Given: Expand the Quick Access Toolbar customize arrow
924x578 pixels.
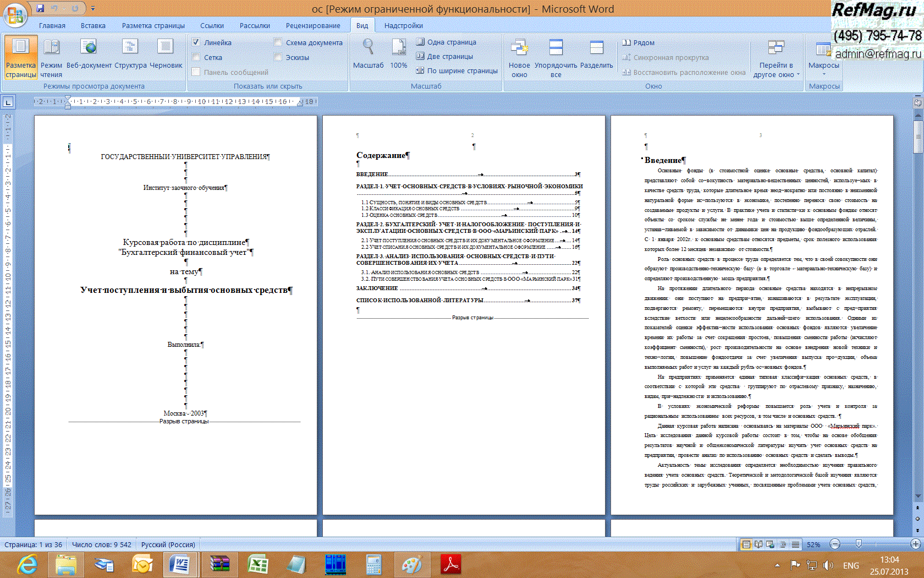Looking at the screenshot, I should click(93, 8).
